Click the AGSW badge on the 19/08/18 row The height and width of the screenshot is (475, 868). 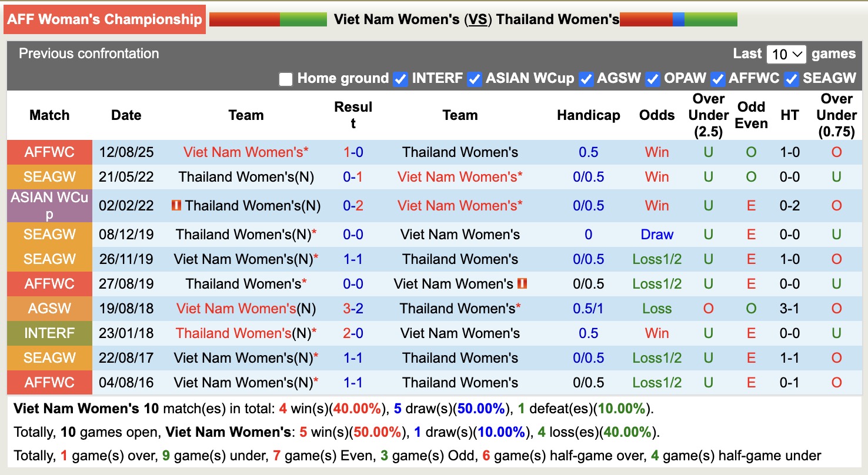pos(49,308)
